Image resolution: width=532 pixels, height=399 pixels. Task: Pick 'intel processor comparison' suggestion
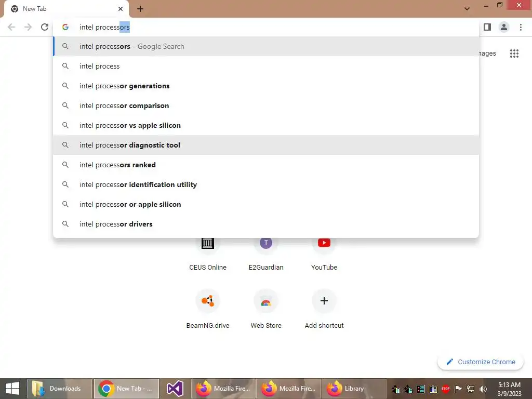(x=266, y=105)
